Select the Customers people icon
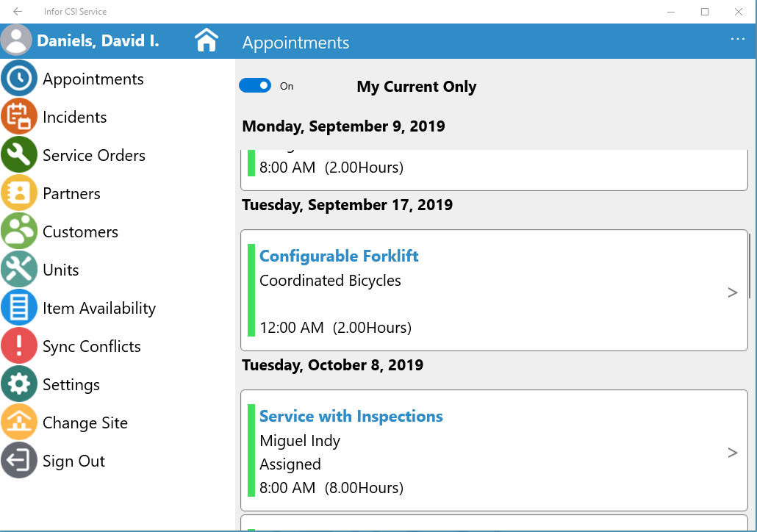 (19, 231)
